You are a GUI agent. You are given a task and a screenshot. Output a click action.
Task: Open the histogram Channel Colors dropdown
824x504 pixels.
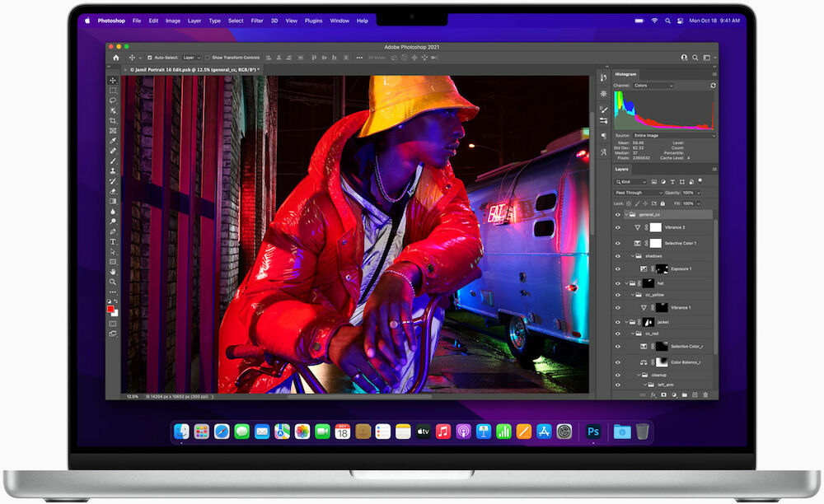coord(653,85)
